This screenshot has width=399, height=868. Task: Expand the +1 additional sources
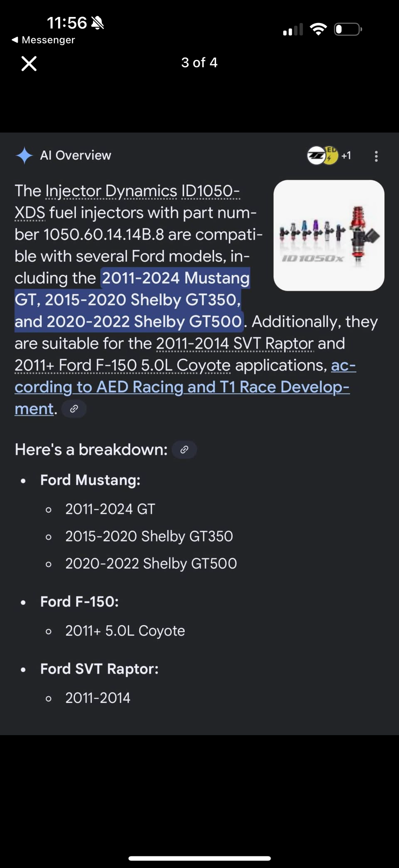[x=345, y=155]
